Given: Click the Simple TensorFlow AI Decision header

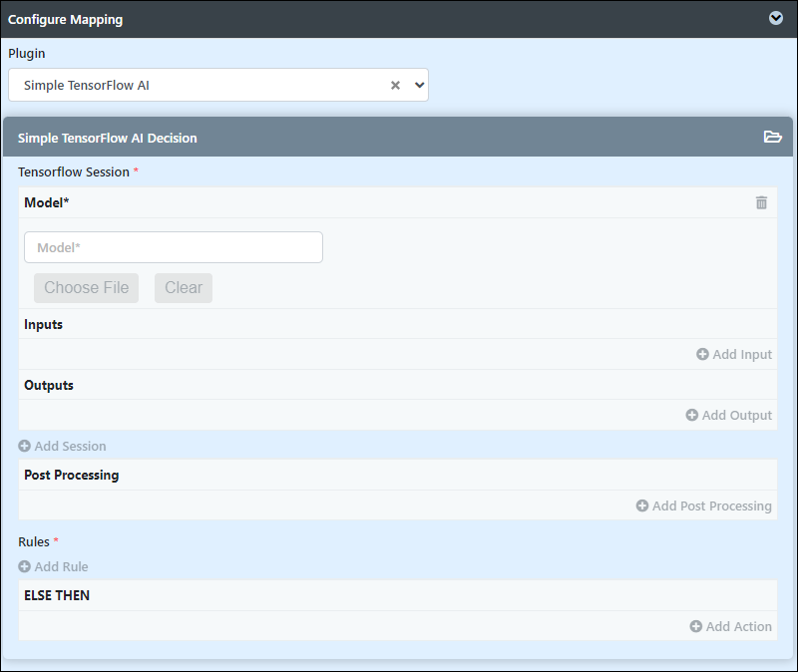Looking at the screenshot, I should click(397, 137).
